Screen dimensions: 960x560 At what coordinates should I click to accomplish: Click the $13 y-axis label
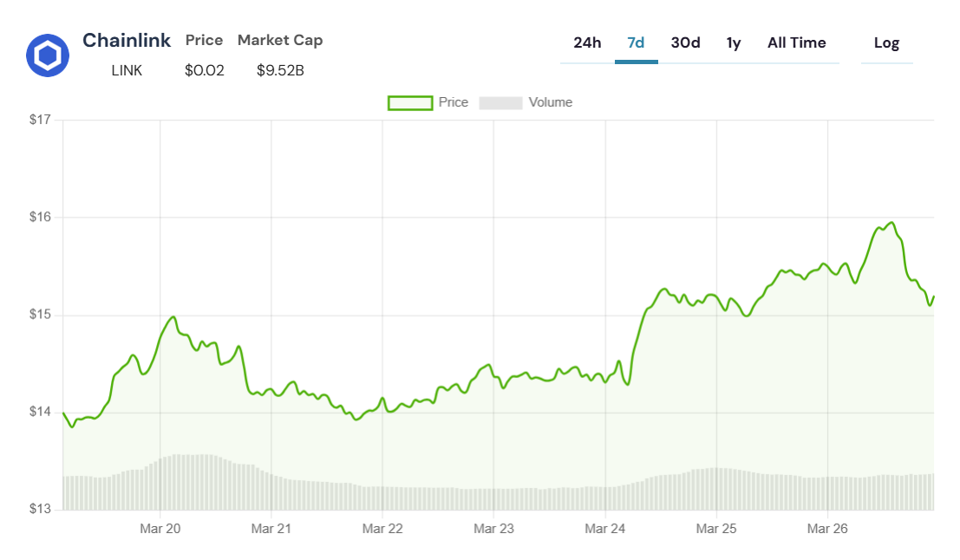tap(41, 509)
